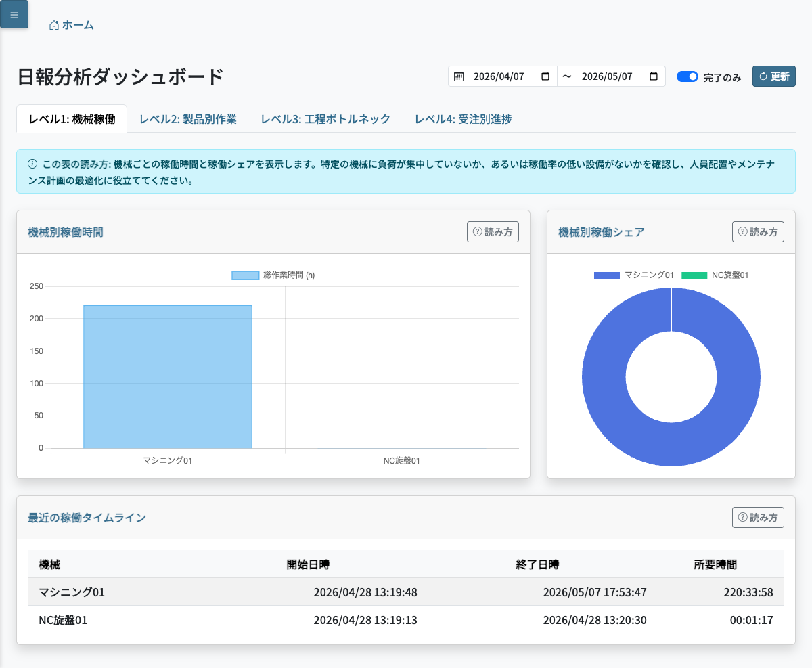Click the 更新 refresh button
This screenshot has width=812, height=668.
coord(774,76)
